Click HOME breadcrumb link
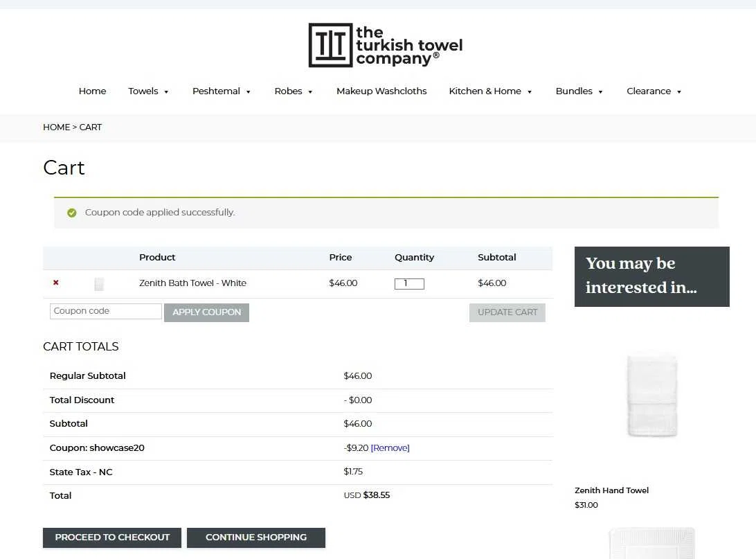 click(56, 127)
